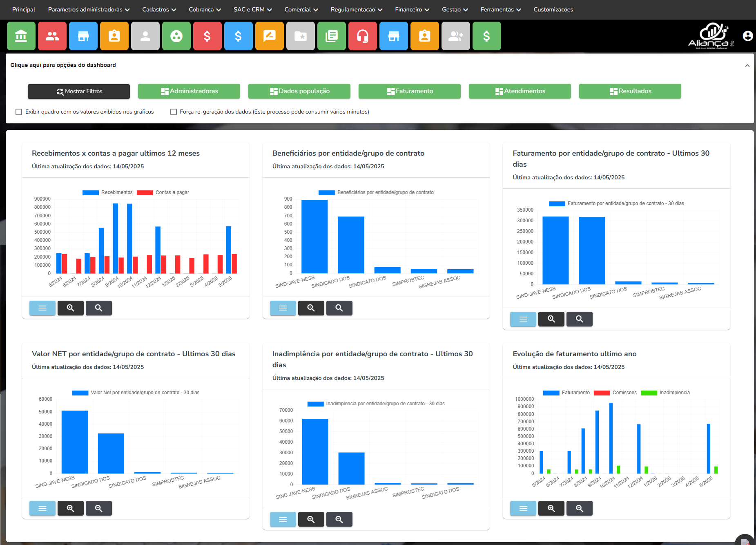Zoom in on the 'Recebimentos x contas a pagar' chart

click(71, 308)
